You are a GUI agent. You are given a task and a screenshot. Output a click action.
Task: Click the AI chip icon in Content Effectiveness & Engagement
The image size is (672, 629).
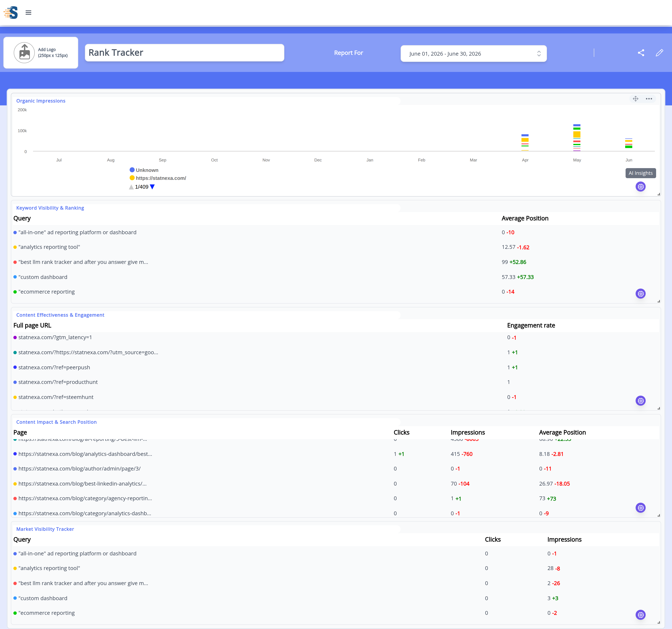coord(641,401)
